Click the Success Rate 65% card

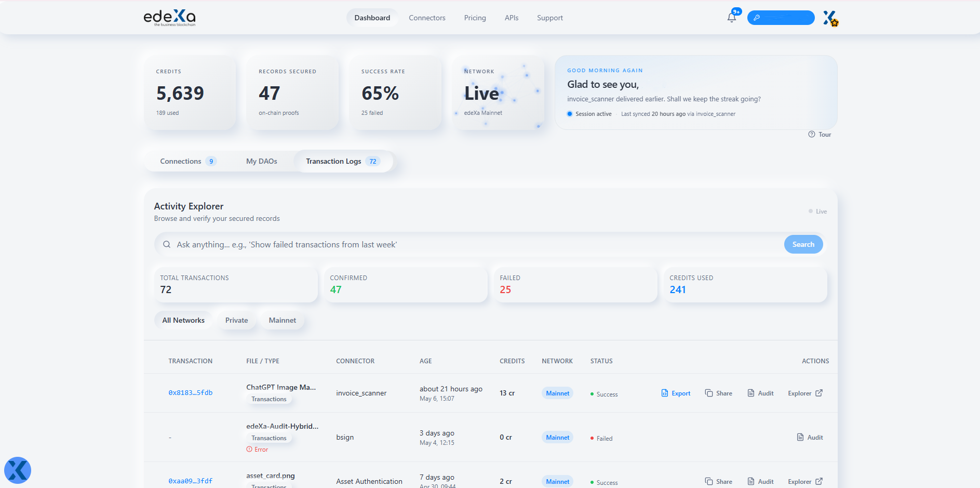[396, 93]
